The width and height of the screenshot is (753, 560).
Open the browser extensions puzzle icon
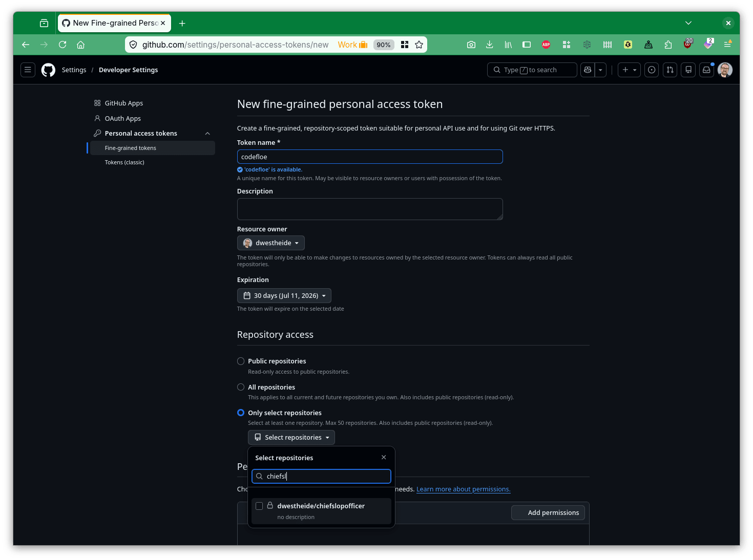(668, 45)
